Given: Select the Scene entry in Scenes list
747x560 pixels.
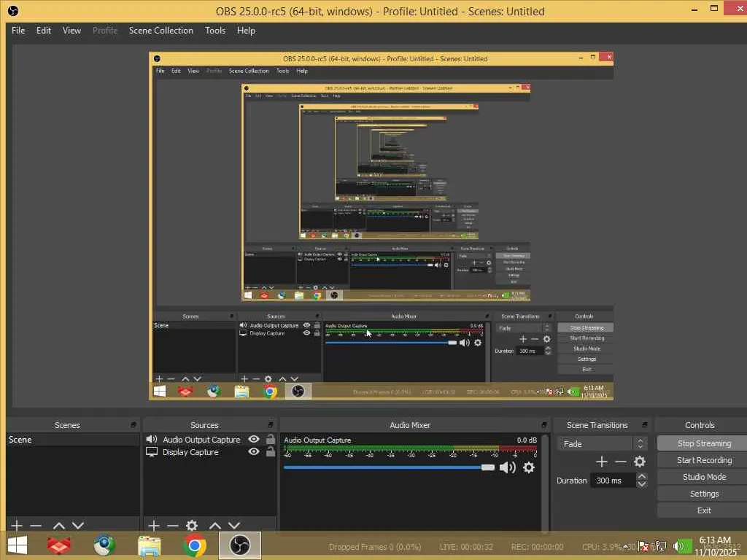Looking at the screenshot, I should coord(73,440).
